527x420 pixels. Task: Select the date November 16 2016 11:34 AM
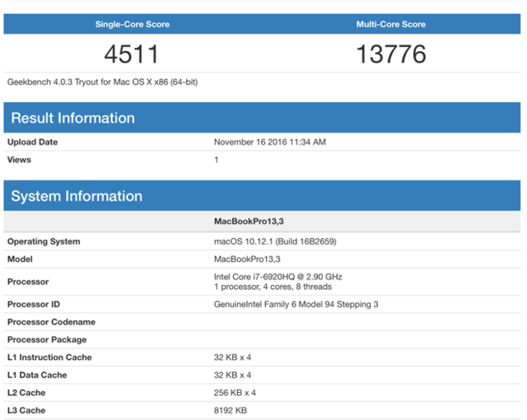pos(270,142)
